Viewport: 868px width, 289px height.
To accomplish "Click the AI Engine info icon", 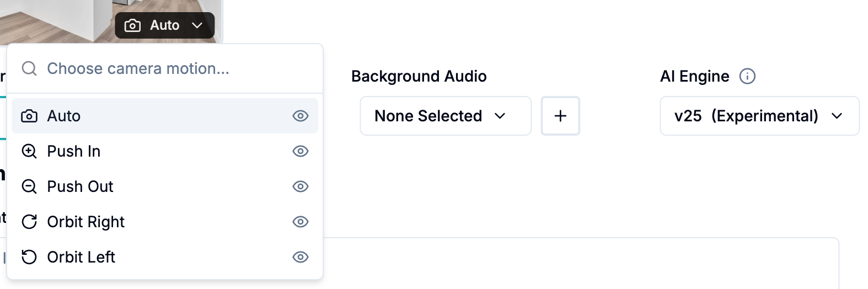I will (747, 76).
